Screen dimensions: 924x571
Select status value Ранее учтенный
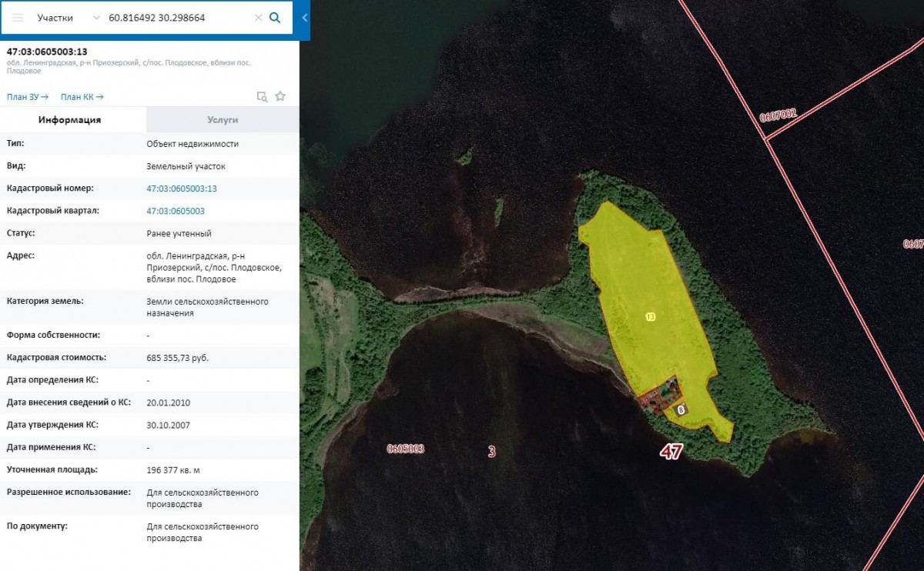click(x=179, y=233)
